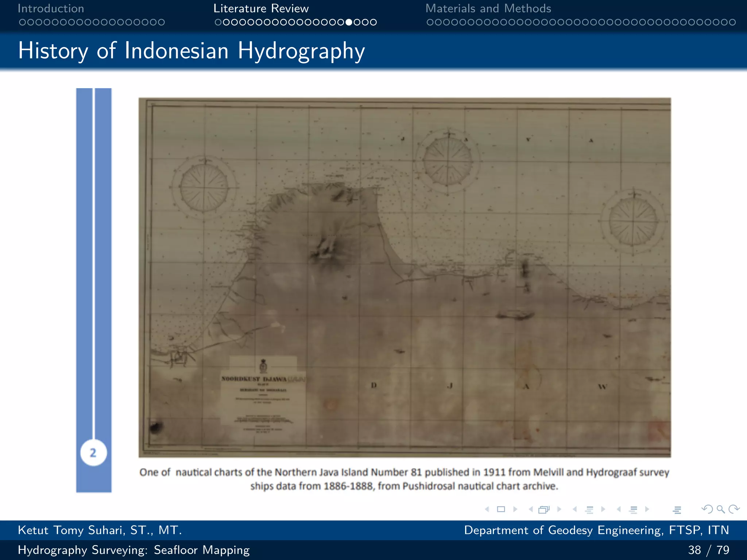This screenshot has width=747, height=560.
Task: Click the slide counter 38 / 79
Action: 709,550
